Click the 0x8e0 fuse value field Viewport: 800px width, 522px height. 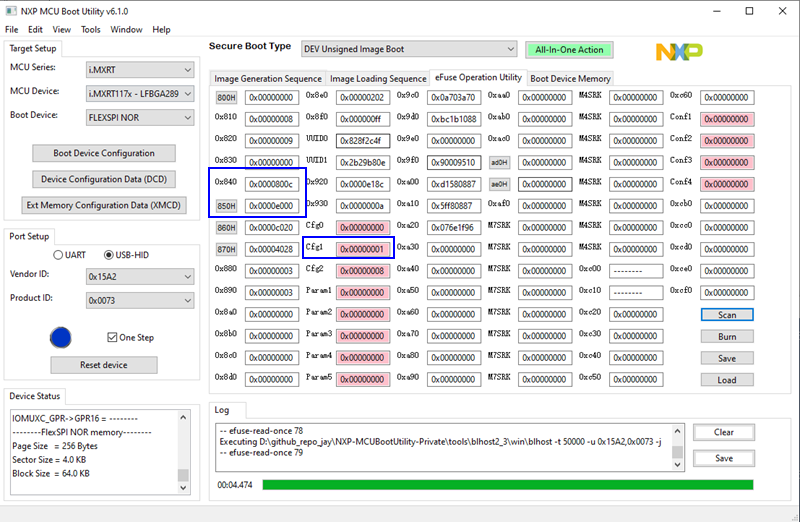click(x=363, y=97)
